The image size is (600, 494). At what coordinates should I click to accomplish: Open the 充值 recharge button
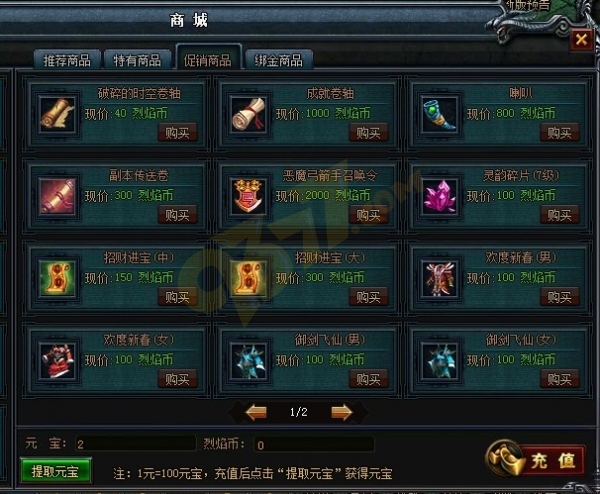(x=537, y=460)
